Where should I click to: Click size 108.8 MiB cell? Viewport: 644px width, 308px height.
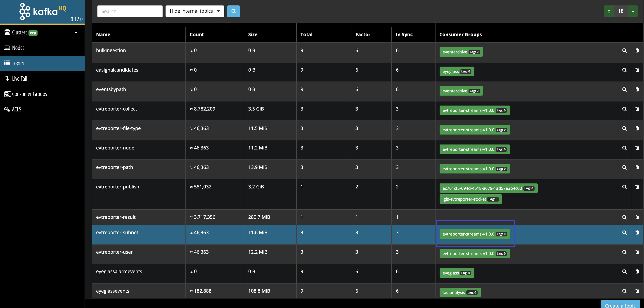(x=270, y=291)
